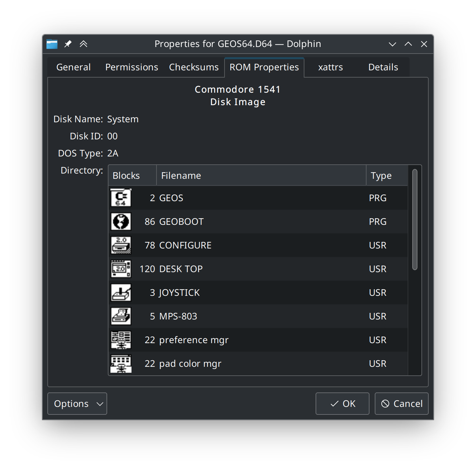Click the JOYSTICK driver icon
The width and height of the screenshot is (476, 470).
coord(121,293)
